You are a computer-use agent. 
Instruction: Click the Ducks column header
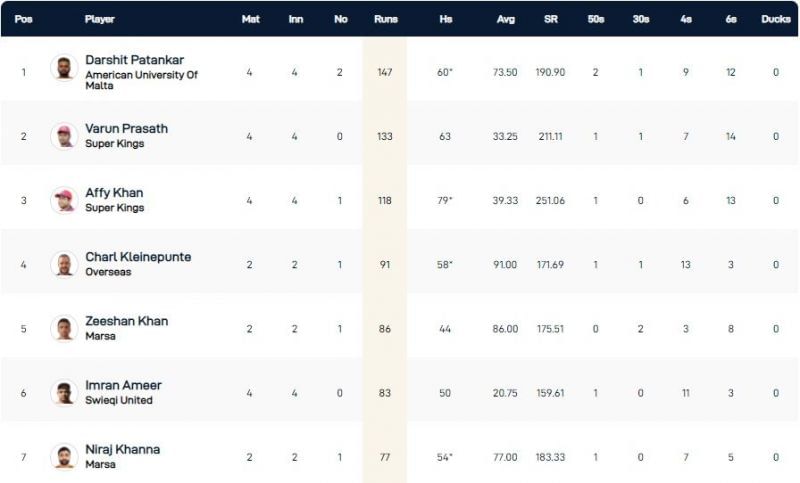click(775, 19)
